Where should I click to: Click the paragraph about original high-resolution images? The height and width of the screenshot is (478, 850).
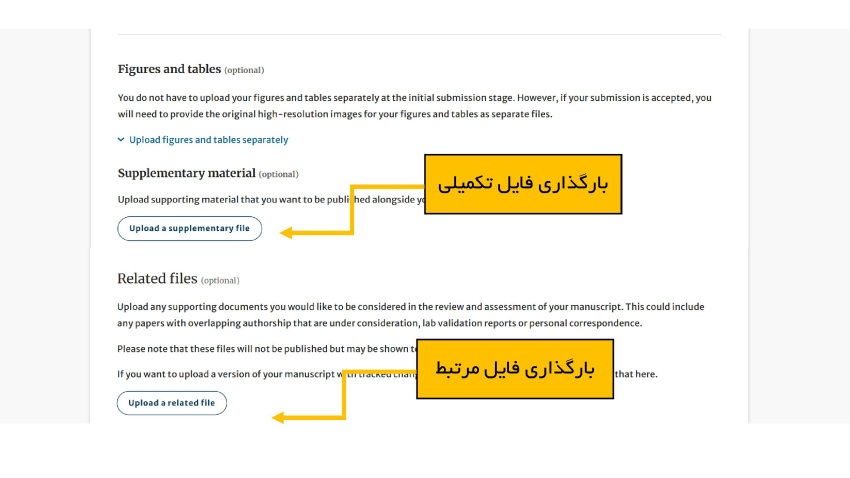(x=414, y=106)
